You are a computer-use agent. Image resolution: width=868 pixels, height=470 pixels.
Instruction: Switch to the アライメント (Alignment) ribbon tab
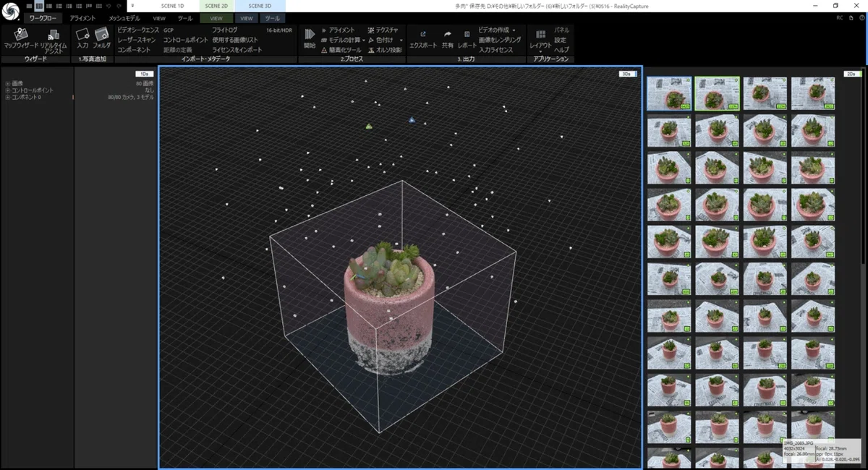82,17
